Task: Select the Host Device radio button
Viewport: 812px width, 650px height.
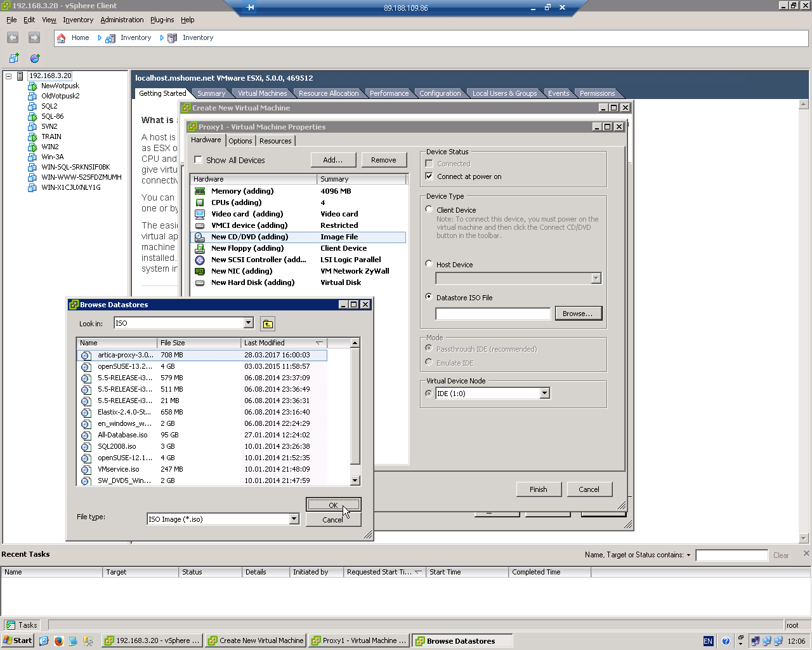Action: 429,263
